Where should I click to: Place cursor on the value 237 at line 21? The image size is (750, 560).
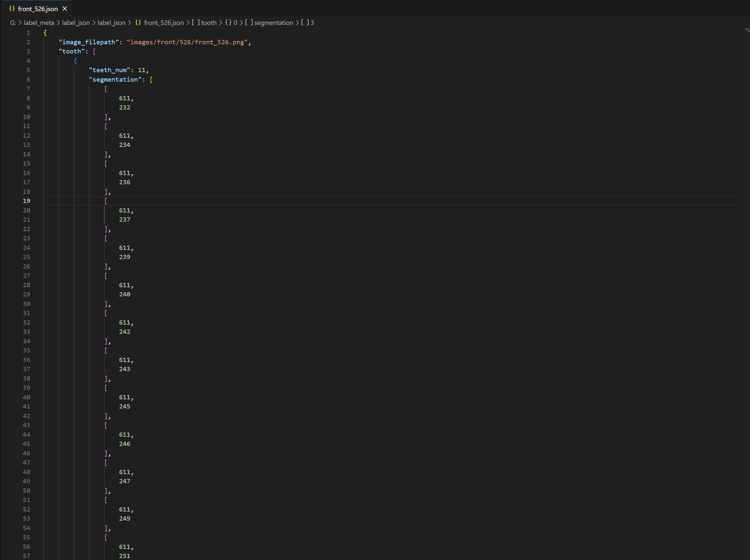[124, 219]
